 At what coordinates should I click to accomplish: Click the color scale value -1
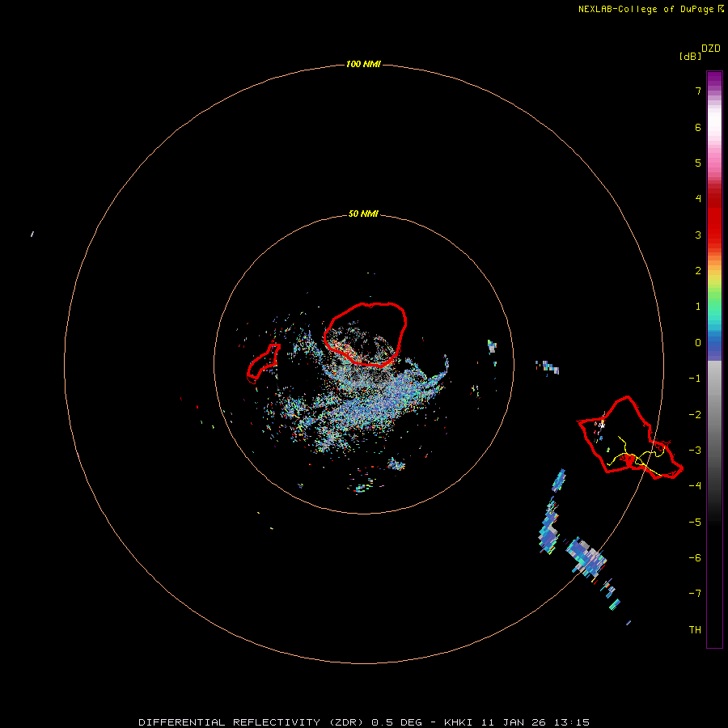coord(695,379)
